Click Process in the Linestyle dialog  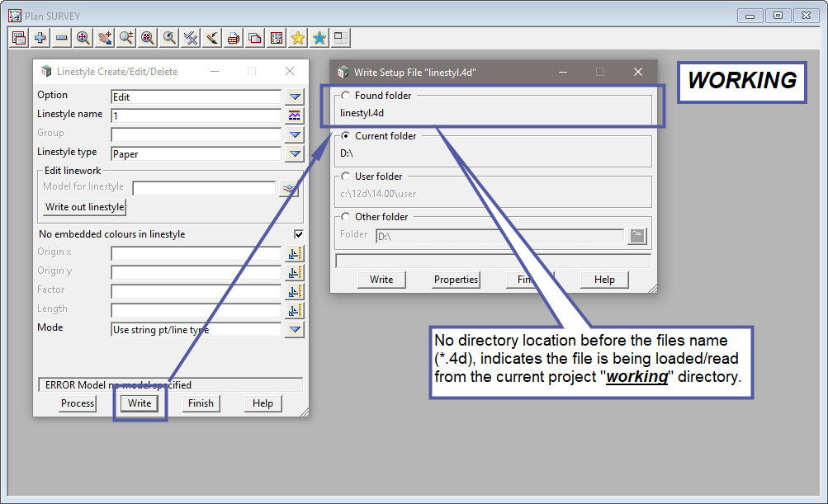pyautogui.click(x=78, y=403)
